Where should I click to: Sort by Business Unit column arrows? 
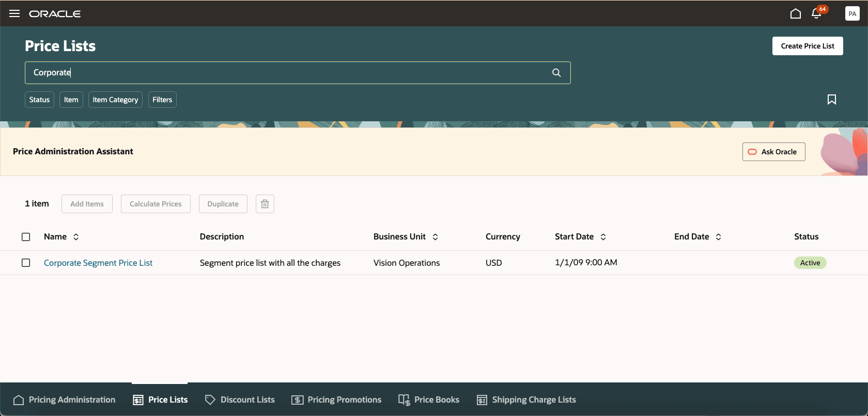click(435, 237)
